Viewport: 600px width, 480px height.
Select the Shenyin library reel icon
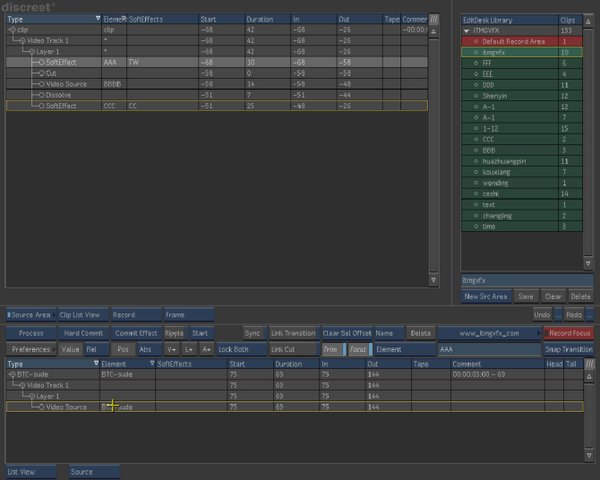point(476,95)
